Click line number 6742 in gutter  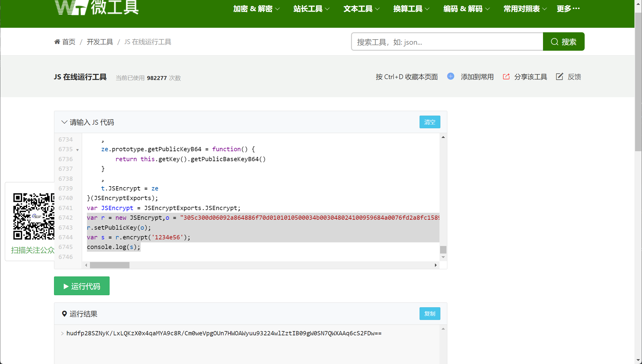pyautogui.click(x=65, y=218)
